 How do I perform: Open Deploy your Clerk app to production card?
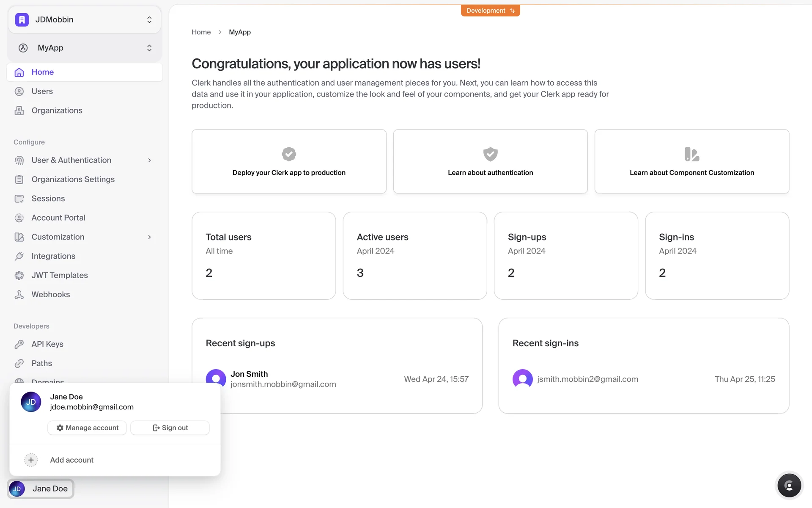tap(289, 162)
